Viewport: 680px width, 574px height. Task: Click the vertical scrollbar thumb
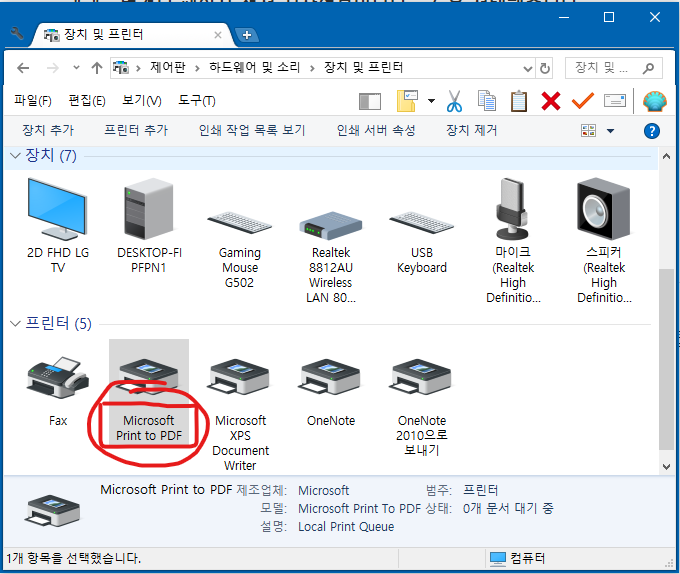coord(667,359)
